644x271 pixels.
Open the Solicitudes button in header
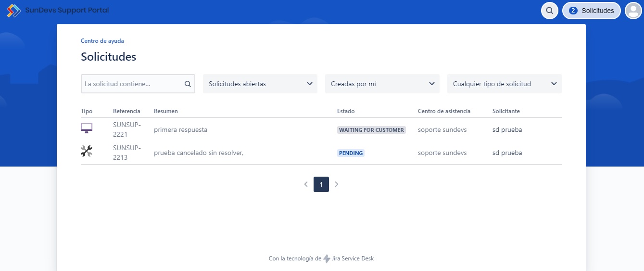click(592, 11)
